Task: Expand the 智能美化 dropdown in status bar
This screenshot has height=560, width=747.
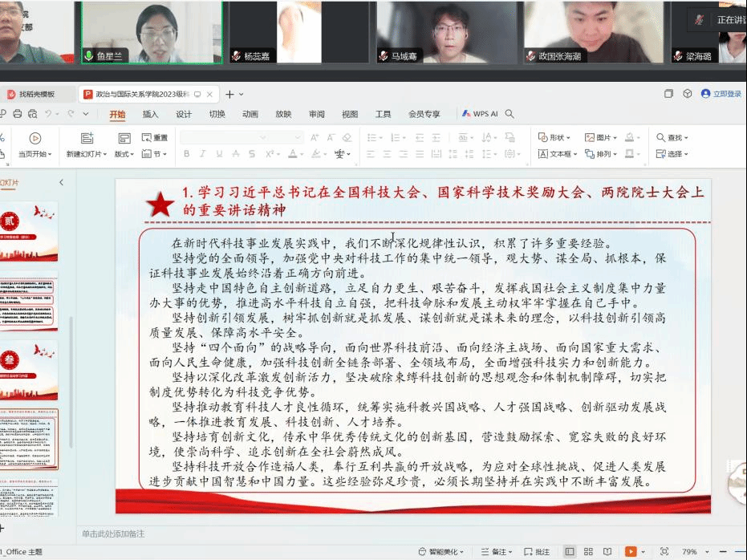Action: [x=441, y=552]
